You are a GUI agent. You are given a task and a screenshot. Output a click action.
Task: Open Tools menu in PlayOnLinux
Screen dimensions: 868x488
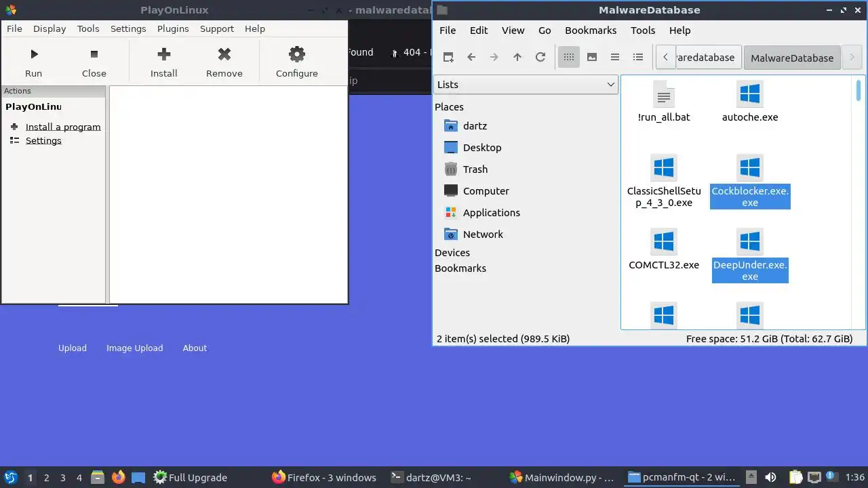[88, 28]
